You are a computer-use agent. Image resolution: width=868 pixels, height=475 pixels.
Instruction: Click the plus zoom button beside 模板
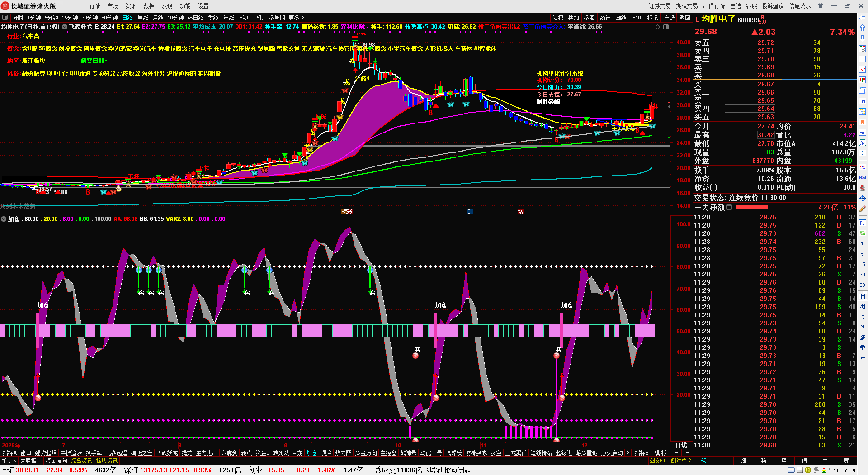(x=676, y=453)
